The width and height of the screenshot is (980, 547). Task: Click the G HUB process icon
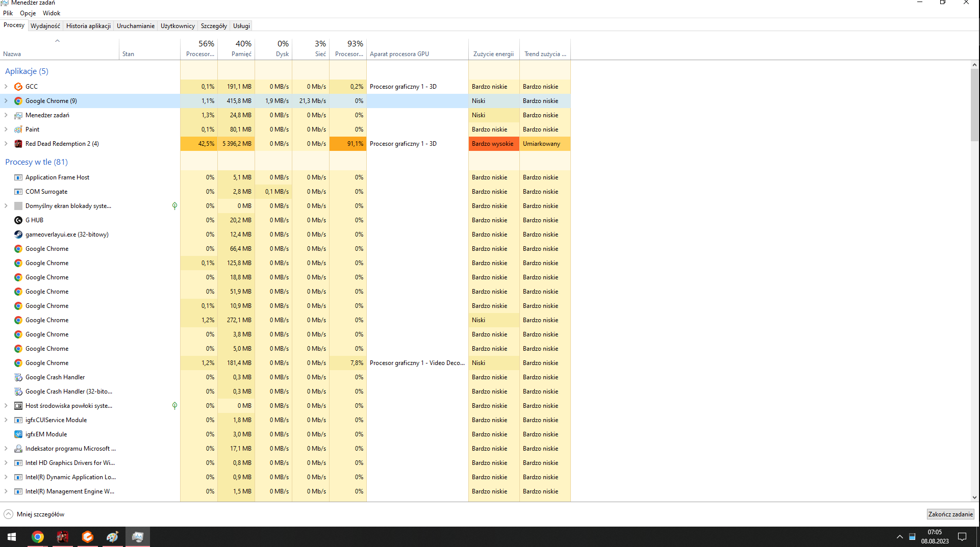pyautogui.click(x=18, y=220)
